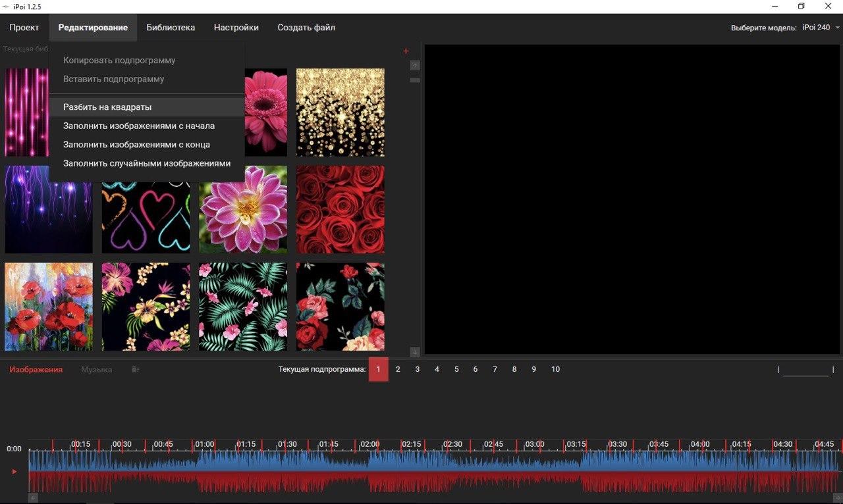
Task: Click the 03:30 mark on timeline ruler
Action: [618, 444]
